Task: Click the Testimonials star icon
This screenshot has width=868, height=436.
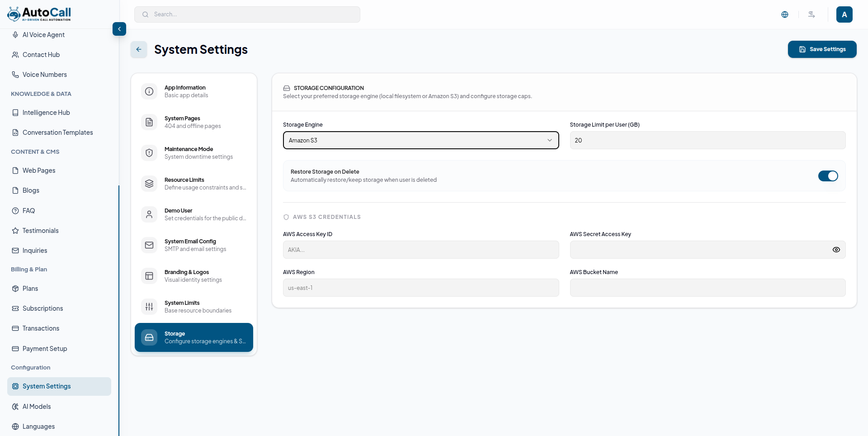Action: 15,231
